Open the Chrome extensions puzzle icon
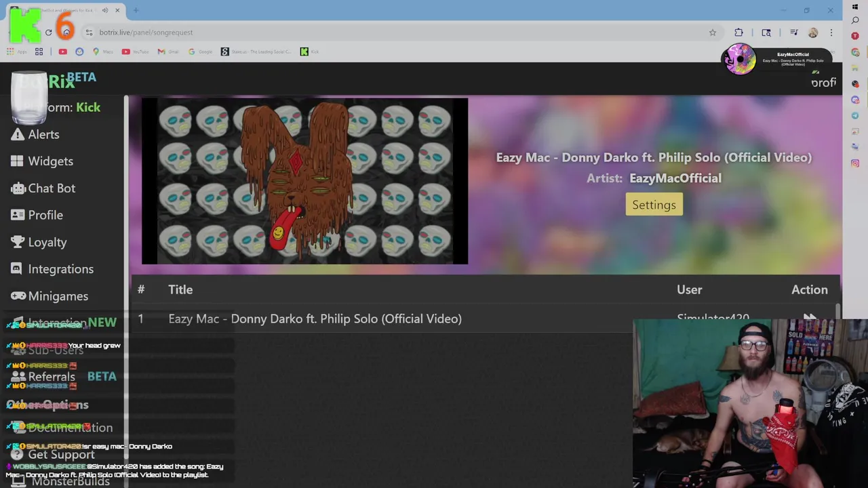 coord(738,33)
